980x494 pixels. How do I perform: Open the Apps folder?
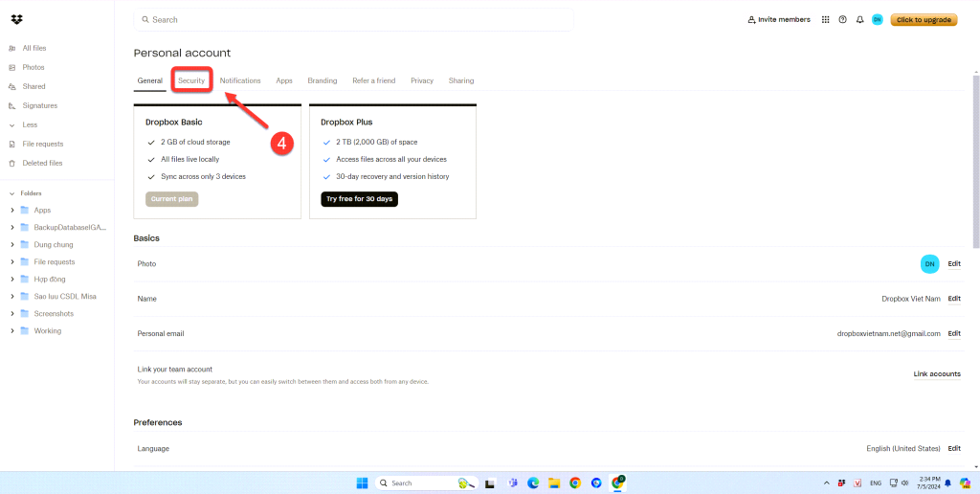42,210
